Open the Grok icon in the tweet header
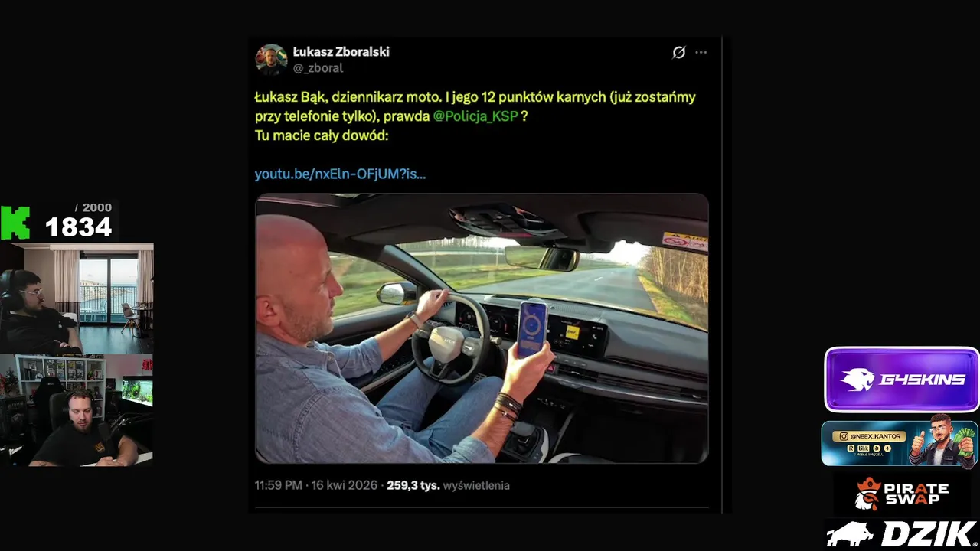The image size is (980, 551). pos(678,52)
